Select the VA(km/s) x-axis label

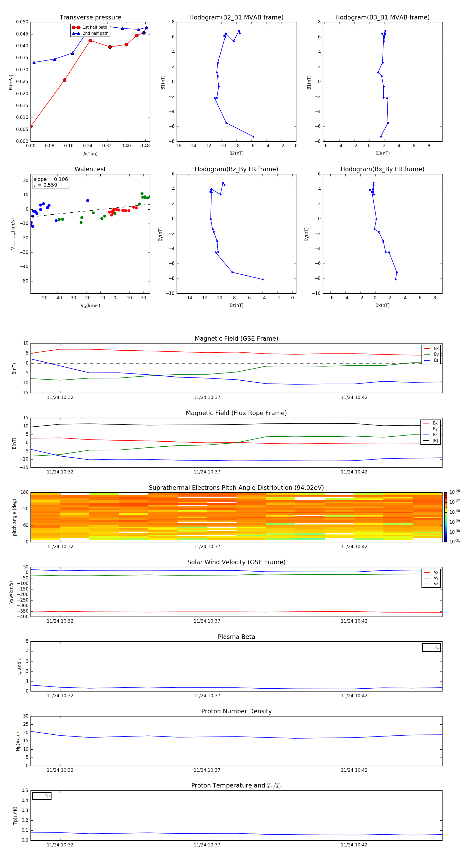pos(90,306)
